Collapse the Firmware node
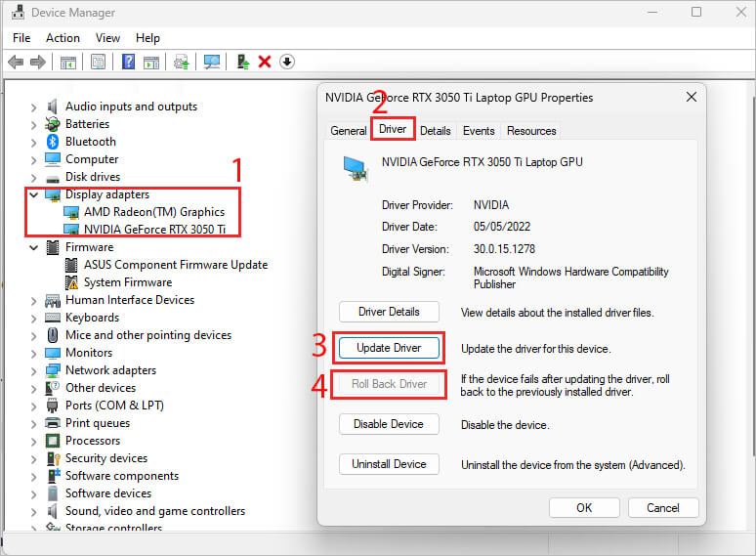 33,247
